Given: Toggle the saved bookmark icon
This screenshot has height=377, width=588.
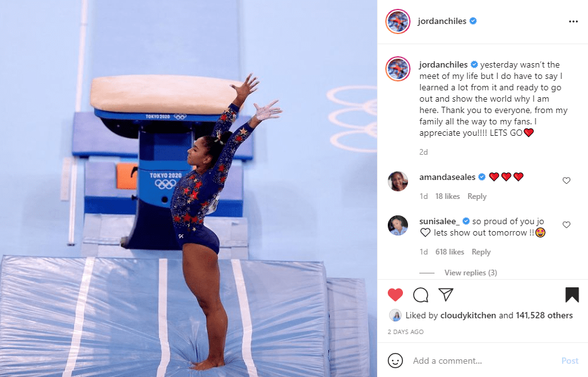Looking at the screenshot, I should click(572, 295).
